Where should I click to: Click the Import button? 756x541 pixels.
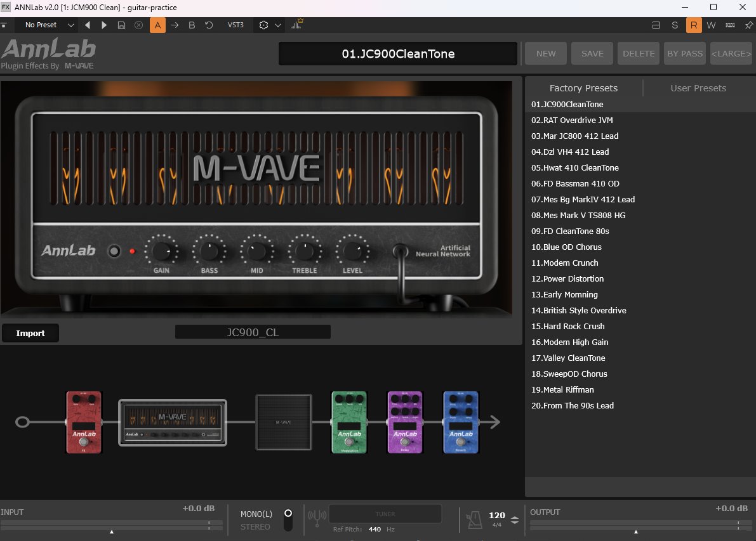coord(30,333)
